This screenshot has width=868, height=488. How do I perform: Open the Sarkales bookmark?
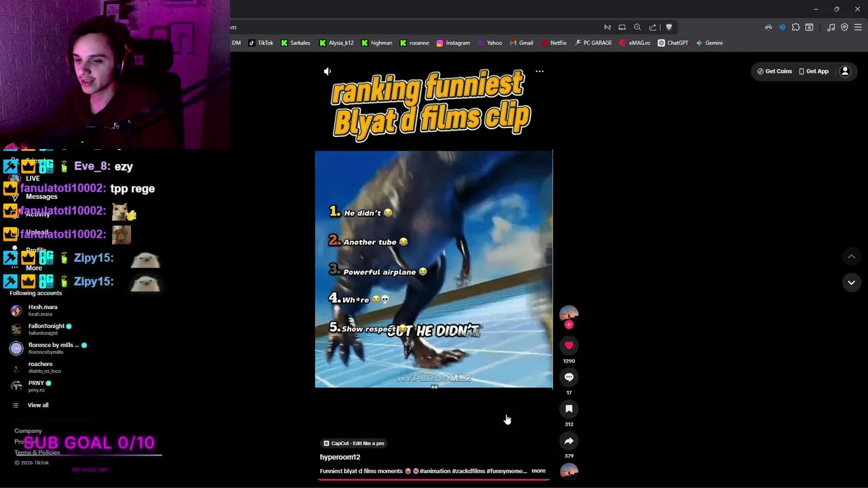pyautogui.click(x=296, y=43)
